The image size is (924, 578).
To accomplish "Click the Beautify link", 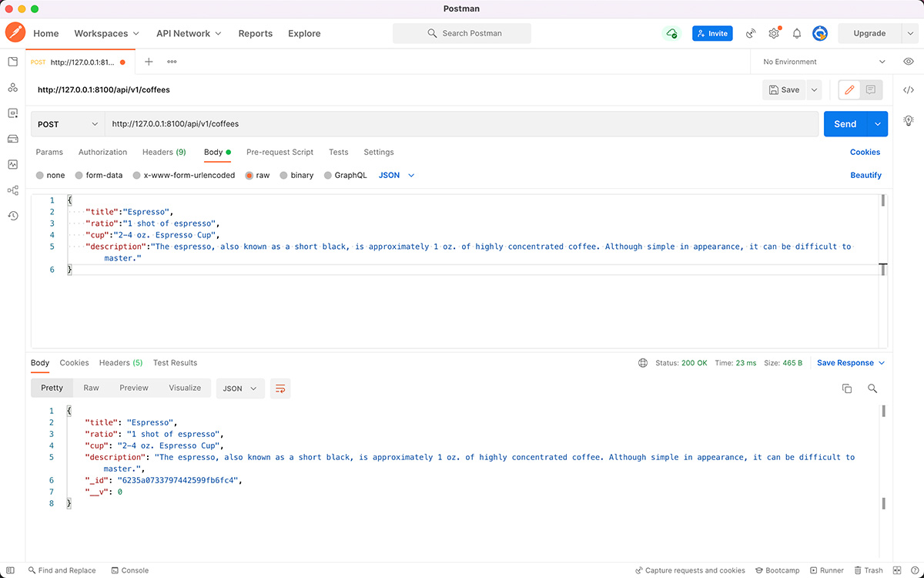I will 865,176.
